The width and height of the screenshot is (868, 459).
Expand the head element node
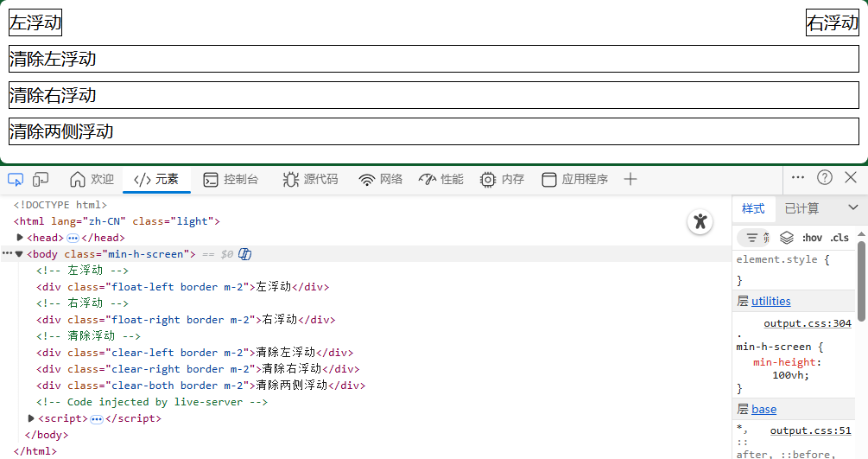point(20,237)
